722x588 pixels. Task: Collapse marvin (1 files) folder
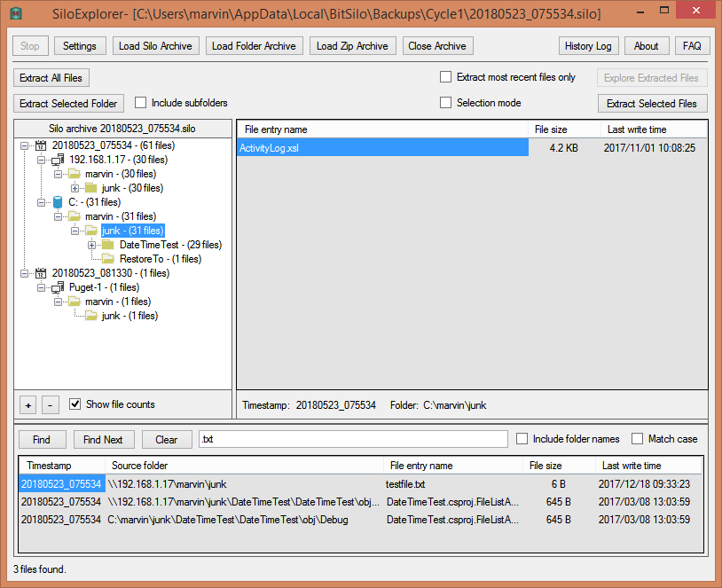(58, 302)
